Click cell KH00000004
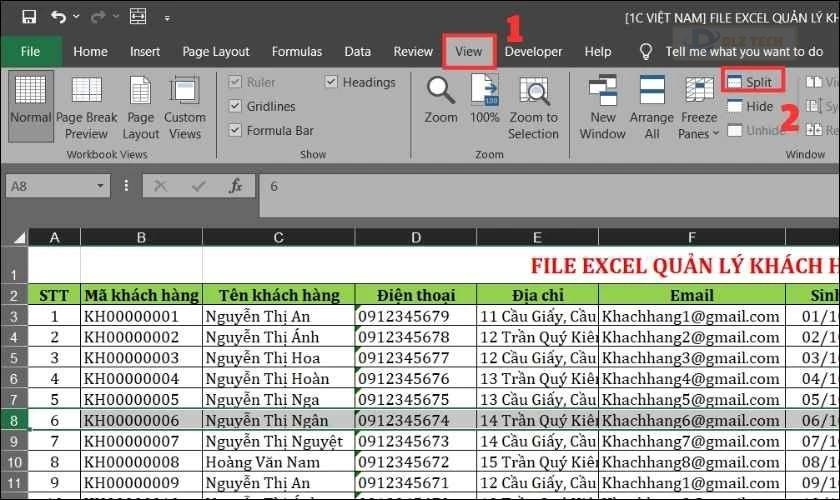The height and width of the screenshot is (500, 840). (141, 378)
